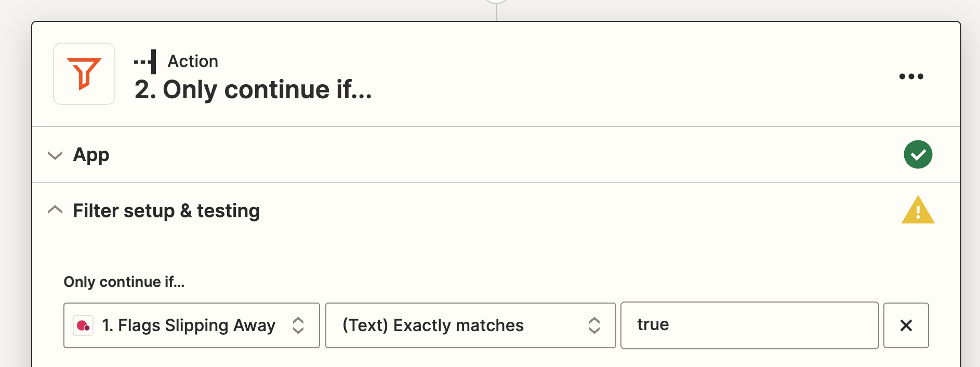Click the green checkmark on the App section
Viewport: 980px width, 367px height.
918,154
